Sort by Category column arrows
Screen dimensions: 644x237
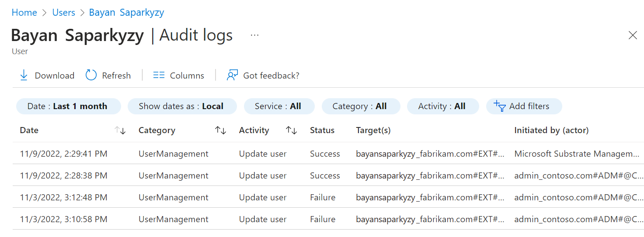(220, 131)
